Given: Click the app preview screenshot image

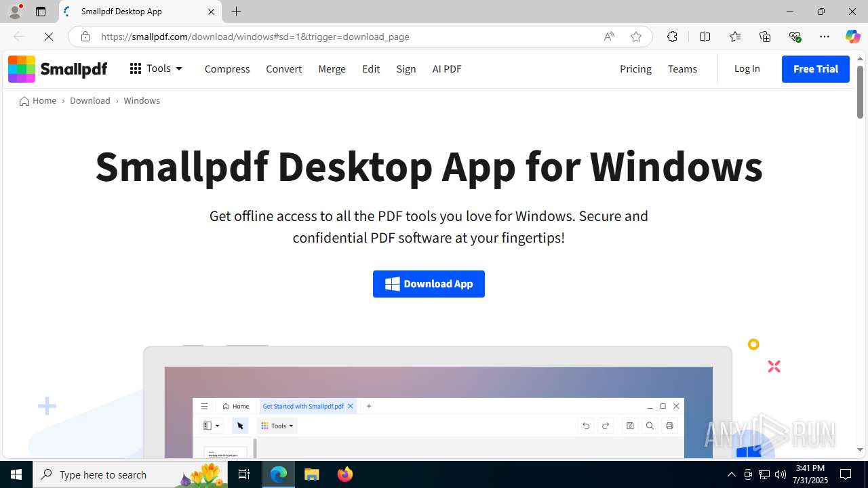Looking at the screenshot, I should click(x=438, y=403).
